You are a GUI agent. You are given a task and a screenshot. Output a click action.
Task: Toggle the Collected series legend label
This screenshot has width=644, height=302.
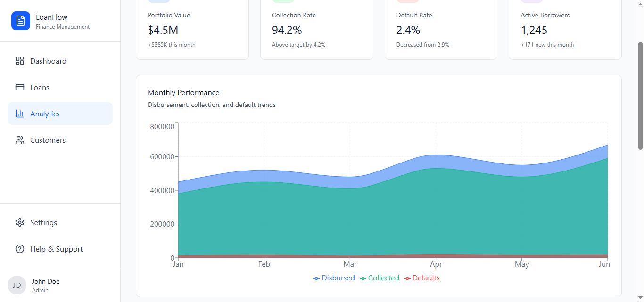tap(383, 278)
